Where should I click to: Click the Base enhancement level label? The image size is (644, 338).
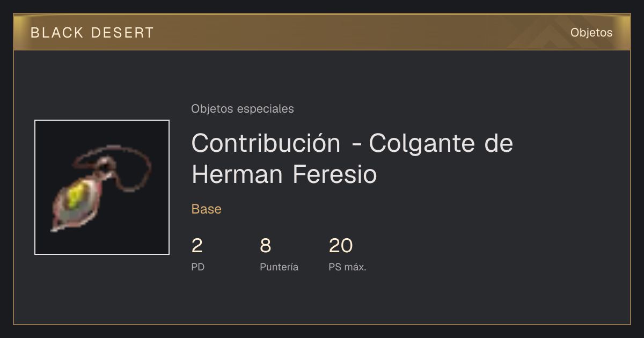(207, 209)
